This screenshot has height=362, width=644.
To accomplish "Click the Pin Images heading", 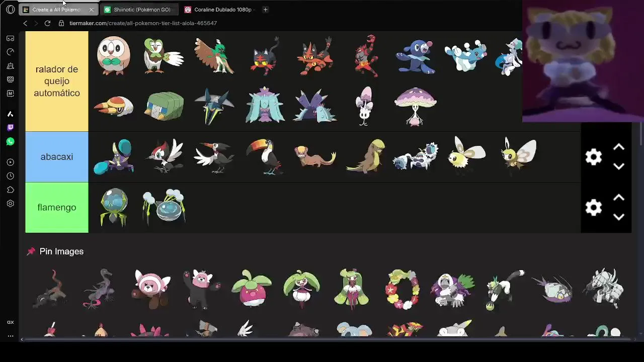I will point(61,251).
